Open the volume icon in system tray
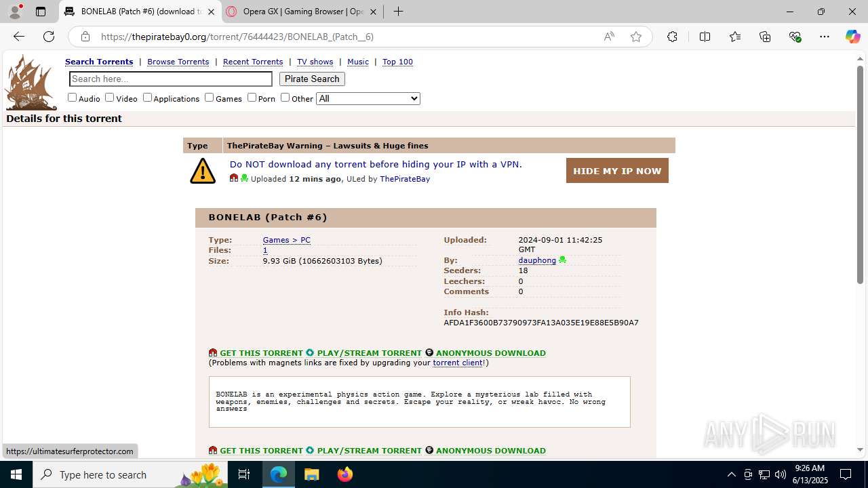 coord(781,474)
